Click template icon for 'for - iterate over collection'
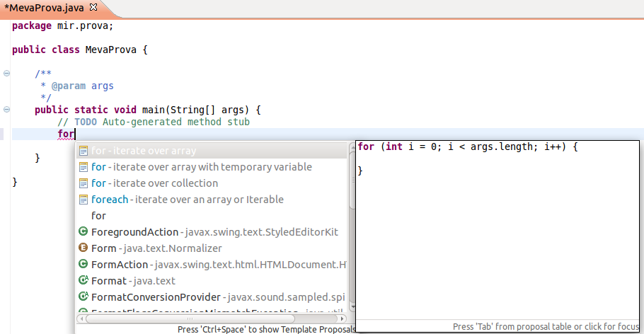The height and width of the screenshot is (334, 644). [83, 183]
